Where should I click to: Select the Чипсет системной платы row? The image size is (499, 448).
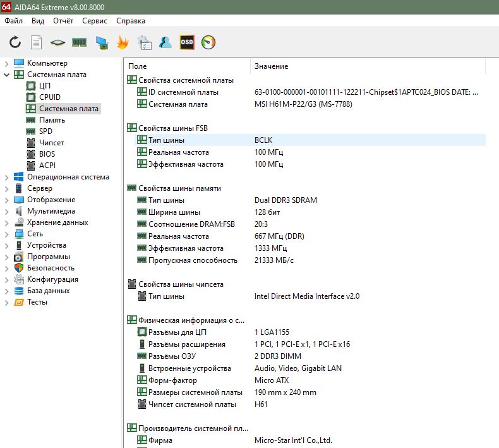pyautogui.click(x=310, y=404)
